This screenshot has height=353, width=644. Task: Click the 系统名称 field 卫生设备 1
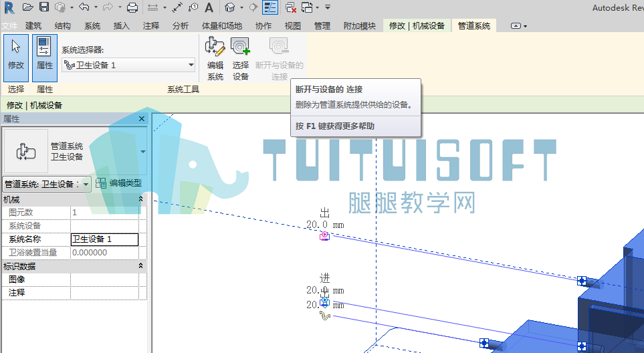105,239
